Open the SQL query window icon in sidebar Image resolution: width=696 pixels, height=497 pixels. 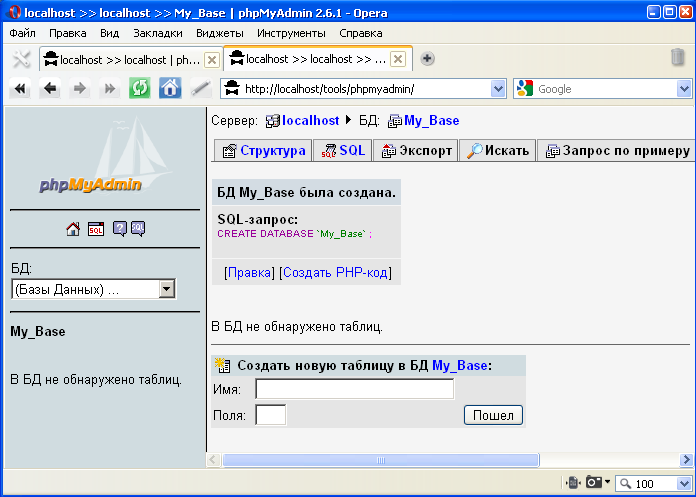coord(95,229)
